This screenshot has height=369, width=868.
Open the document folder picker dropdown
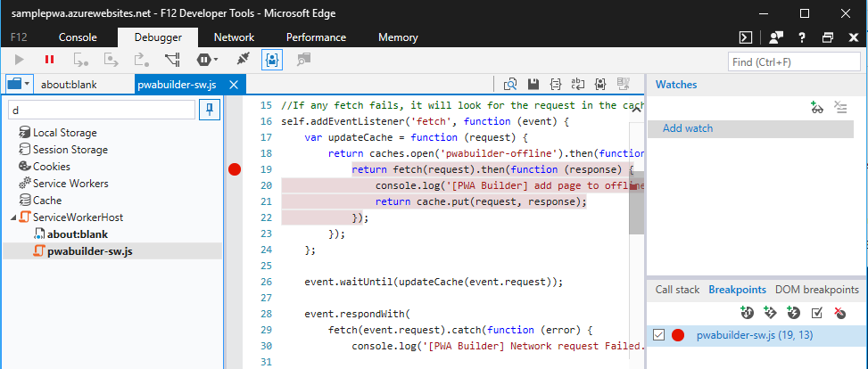(20, 84)
